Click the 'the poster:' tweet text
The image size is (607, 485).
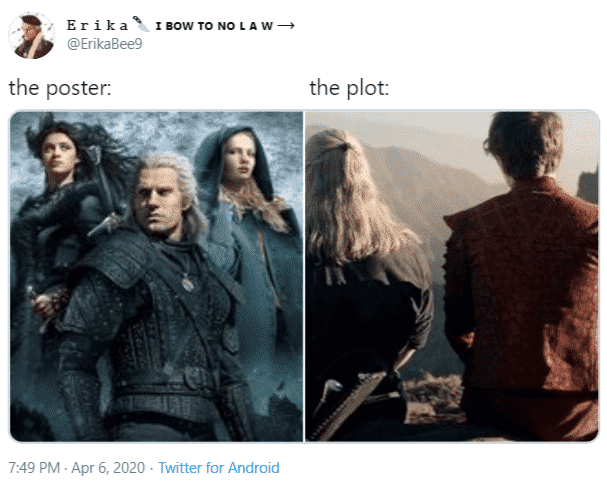click(x=60, y=88)
